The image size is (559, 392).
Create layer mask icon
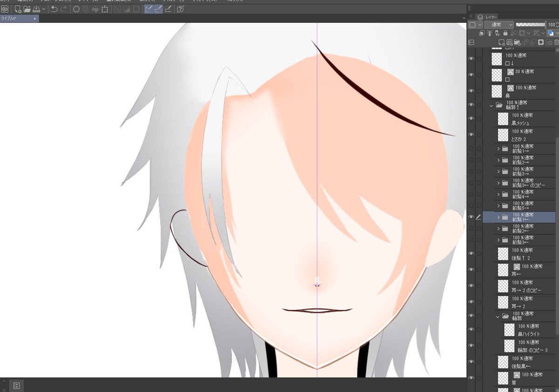[x=541, y=42]
